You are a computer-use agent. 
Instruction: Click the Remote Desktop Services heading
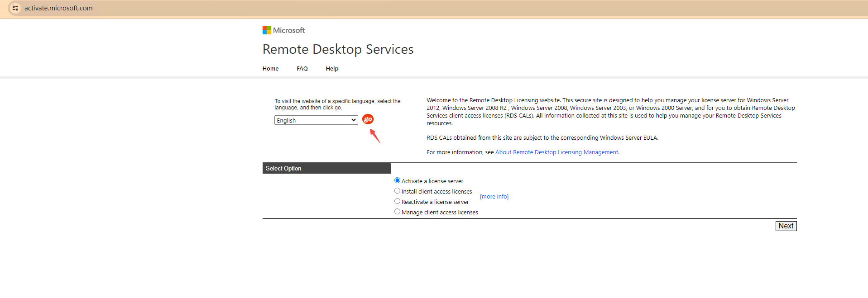[338, 49]
